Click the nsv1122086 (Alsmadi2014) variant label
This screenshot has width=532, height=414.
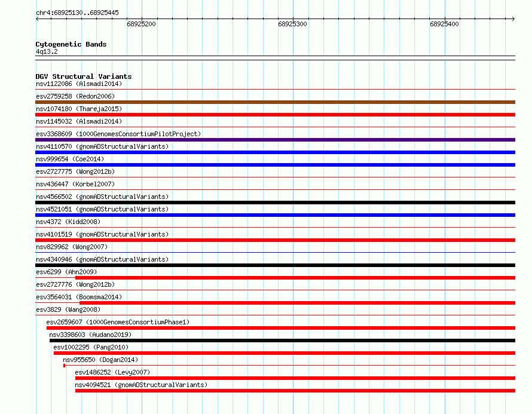[x=79, y=84]
